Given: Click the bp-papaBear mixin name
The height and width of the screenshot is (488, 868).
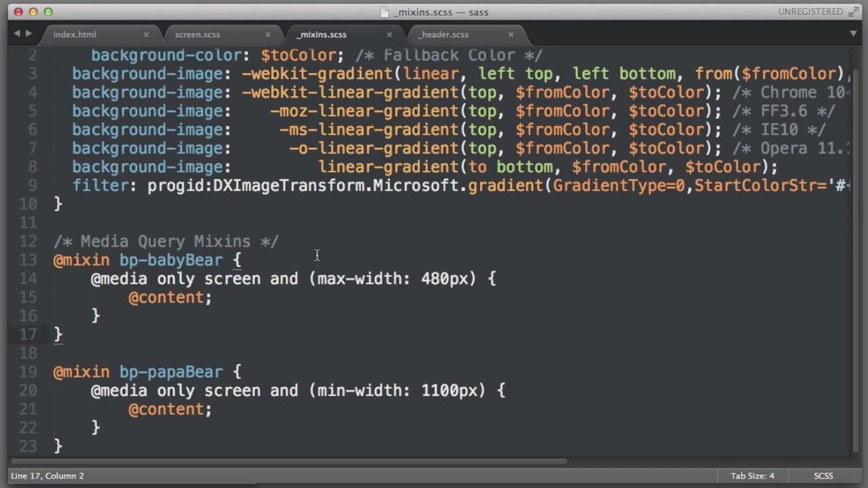Looking at the screenshot, I should pos(171,372).
